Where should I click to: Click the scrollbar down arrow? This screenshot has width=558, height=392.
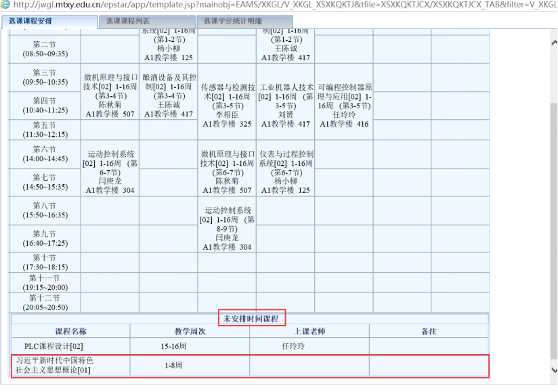pyautogui.click(x=553, y=386)
